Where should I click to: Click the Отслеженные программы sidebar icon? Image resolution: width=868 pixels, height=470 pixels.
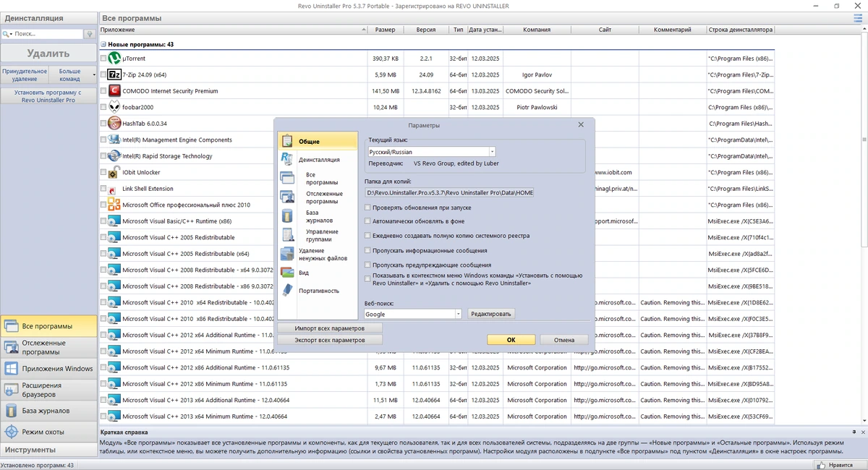coord(11,347)
